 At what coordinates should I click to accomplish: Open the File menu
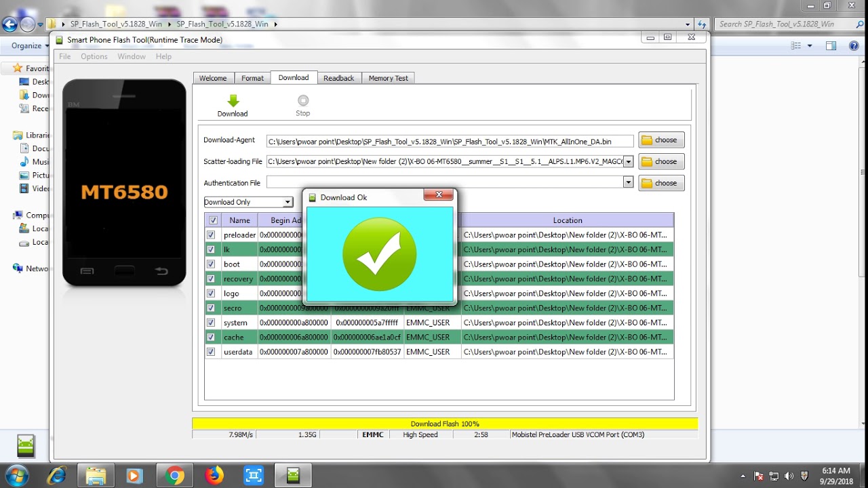[65, 56]
